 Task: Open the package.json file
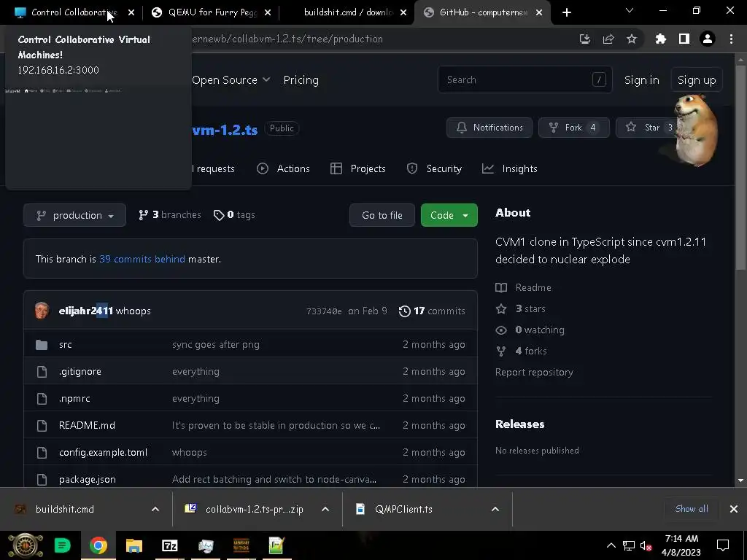pos(88,480)
